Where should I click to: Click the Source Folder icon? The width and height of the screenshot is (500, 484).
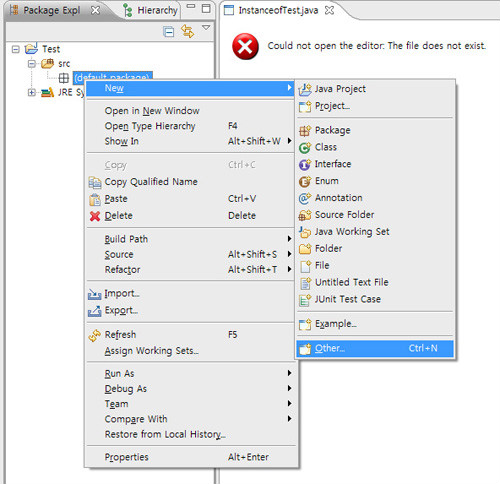tap(305, 215)
